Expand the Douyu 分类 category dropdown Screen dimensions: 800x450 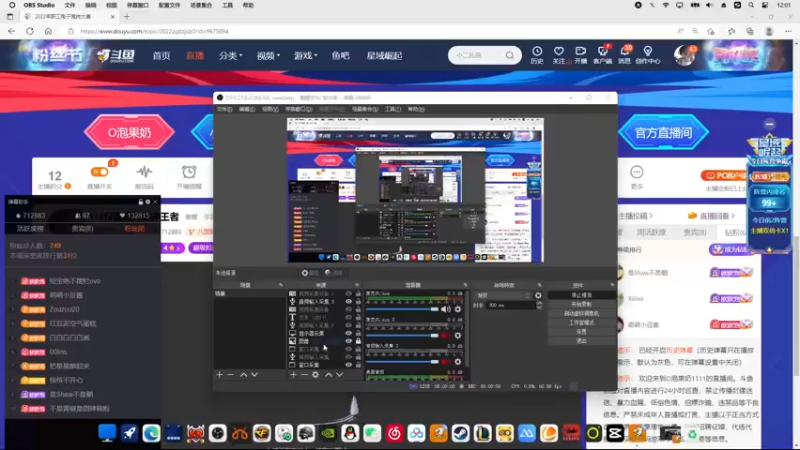pos(231,55)
